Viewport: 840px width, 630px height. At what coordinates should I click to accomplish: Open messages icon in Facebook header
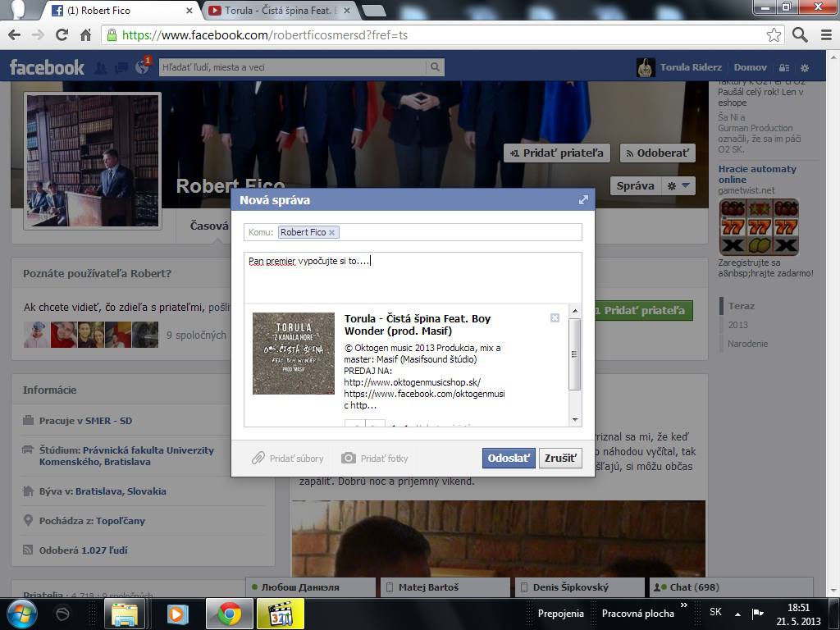[121, 67]
